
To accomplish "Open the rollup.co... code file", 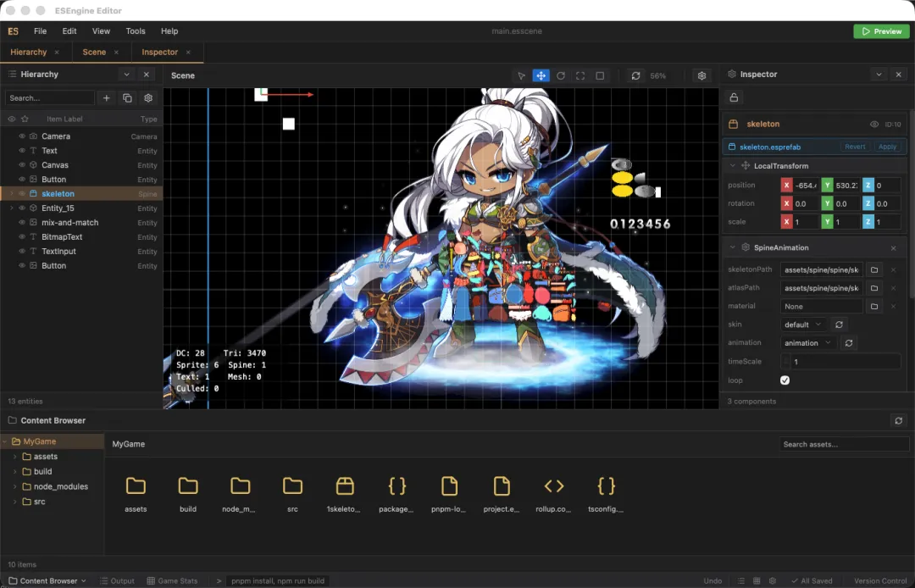I will 554,486.
